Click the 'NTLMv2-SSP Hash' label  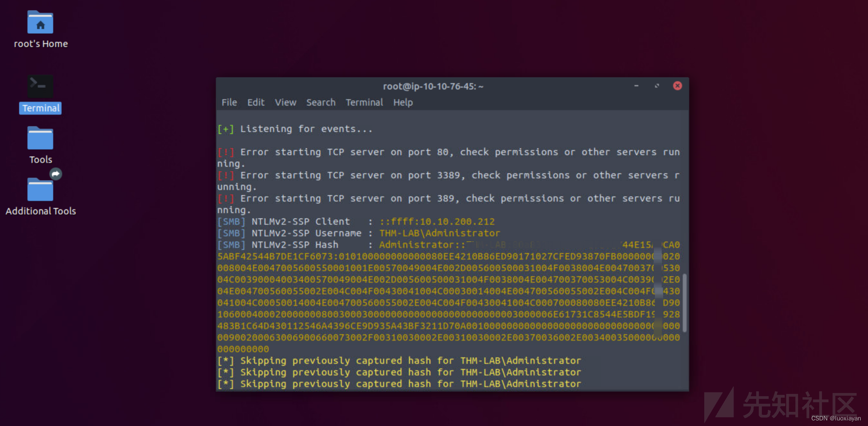(x=295, y=245)
